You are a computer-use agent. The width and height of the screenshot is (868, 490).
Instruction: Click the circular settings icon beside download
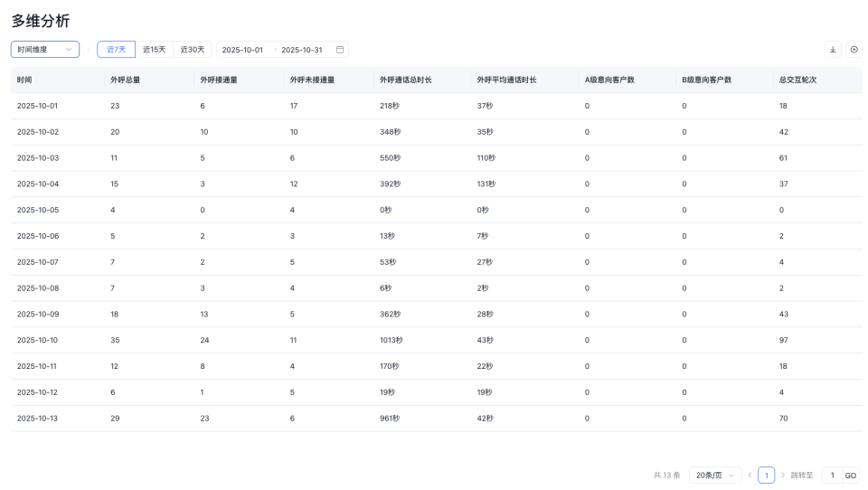[854, 50]
